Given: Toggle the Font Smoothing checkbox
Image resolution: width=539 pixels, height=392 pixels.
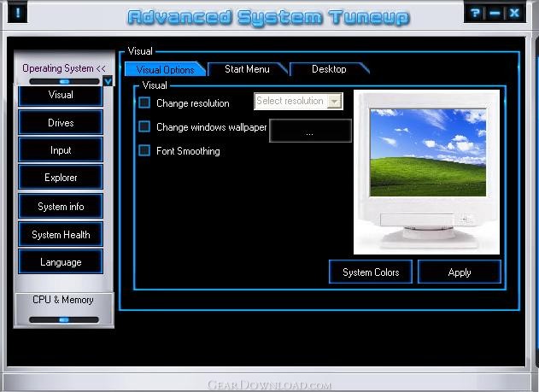Looking at the screenshot, I should click(x=144, y=151).
